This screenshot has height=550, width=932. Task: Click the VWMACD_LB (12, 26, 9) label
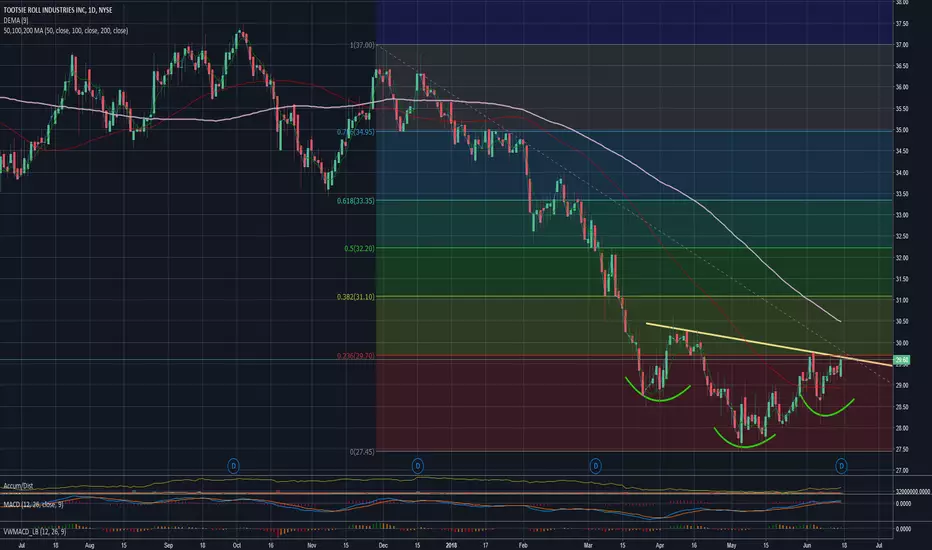point(35,532)
